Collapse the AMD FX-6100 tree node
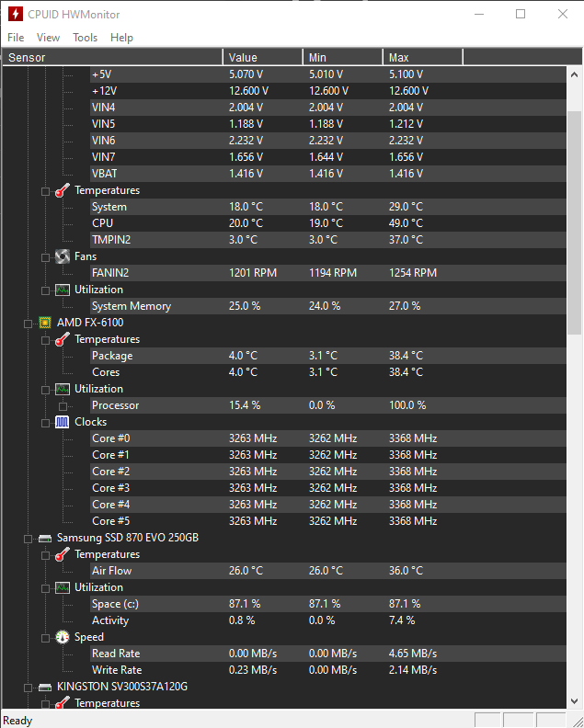The height and width of the screenshot is (728, 584). pyautogui.click(x=28, y=324)
